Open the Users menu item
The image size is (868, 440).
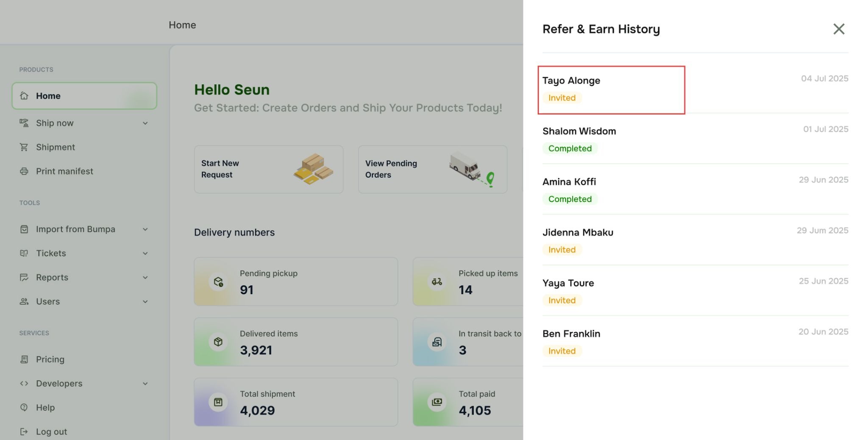48,301
